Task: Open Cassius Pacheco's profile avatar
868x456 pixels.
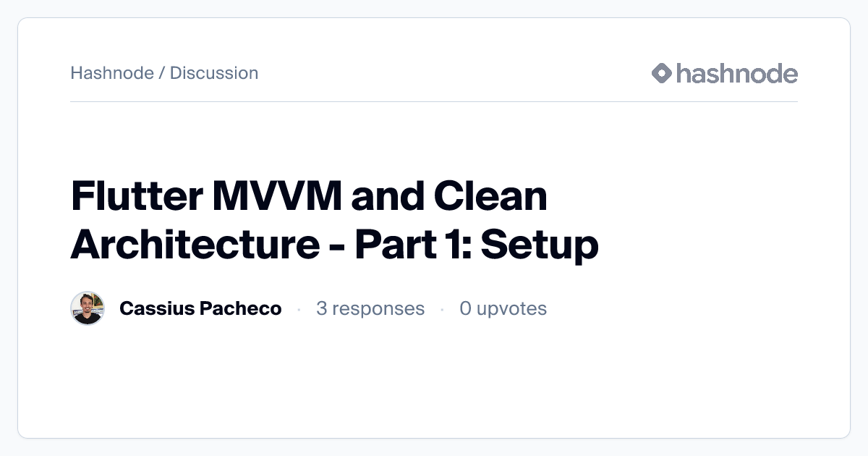Action: [88, 308]
